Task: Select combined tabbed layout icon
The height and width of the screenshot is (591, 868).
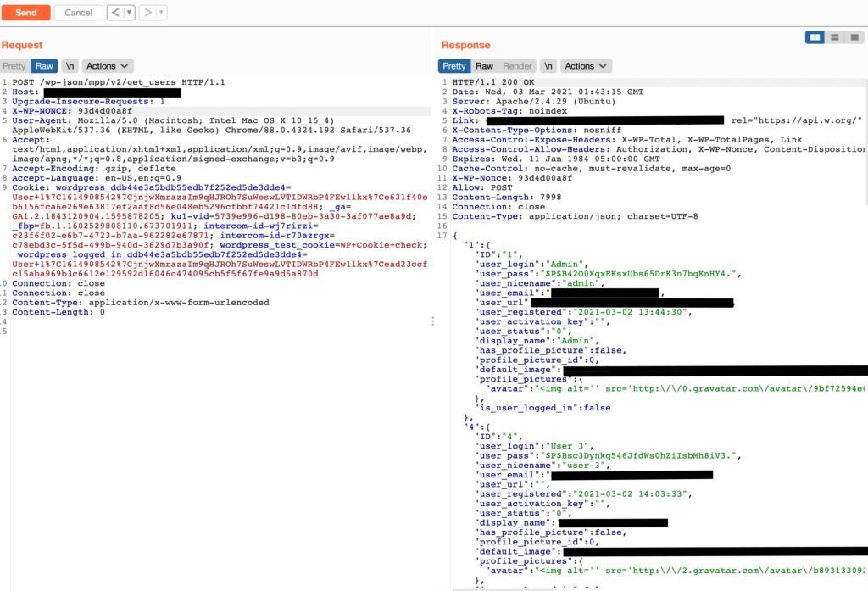Action: coord(854,37)
